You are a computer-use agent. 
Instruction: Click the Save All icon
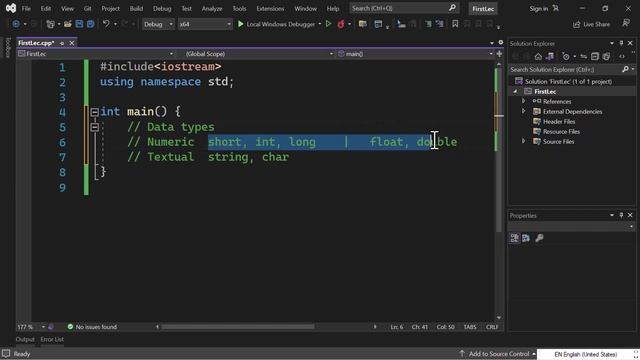90,24
